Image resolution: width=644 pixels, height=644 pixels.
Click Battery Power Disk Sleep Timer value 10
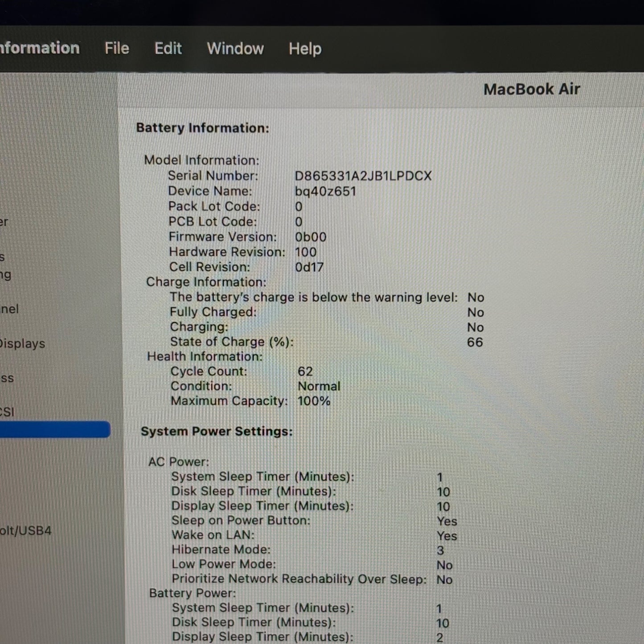pyautogui.click(x=443, y=623)
